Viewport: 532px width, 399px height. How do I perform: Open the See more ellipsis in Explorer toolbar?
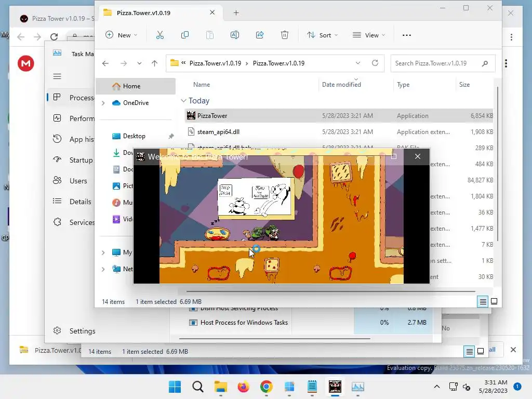tap(406, 35)
